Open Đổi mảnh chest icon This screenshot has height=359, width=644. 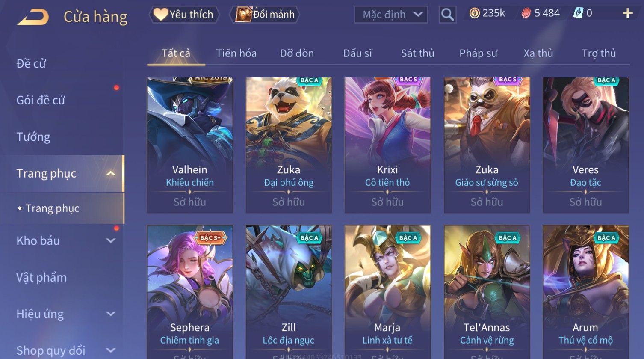[243, 14]
